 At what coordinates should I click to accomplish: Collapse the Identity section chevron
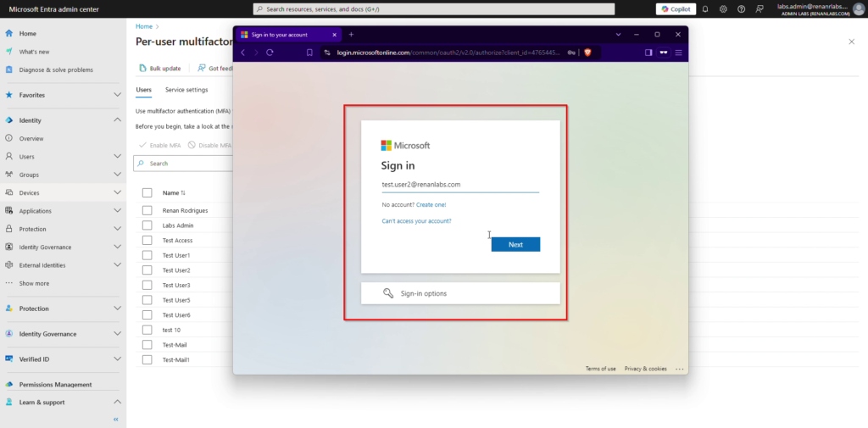pyautogui.click(x=117, y=120)
